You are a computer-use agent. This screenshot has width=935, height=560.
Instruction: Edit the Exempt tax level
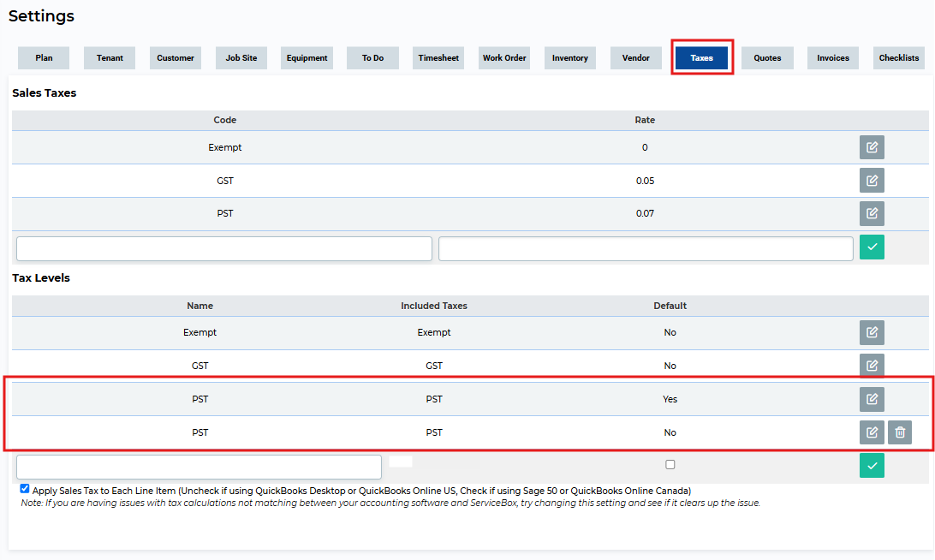872,332
